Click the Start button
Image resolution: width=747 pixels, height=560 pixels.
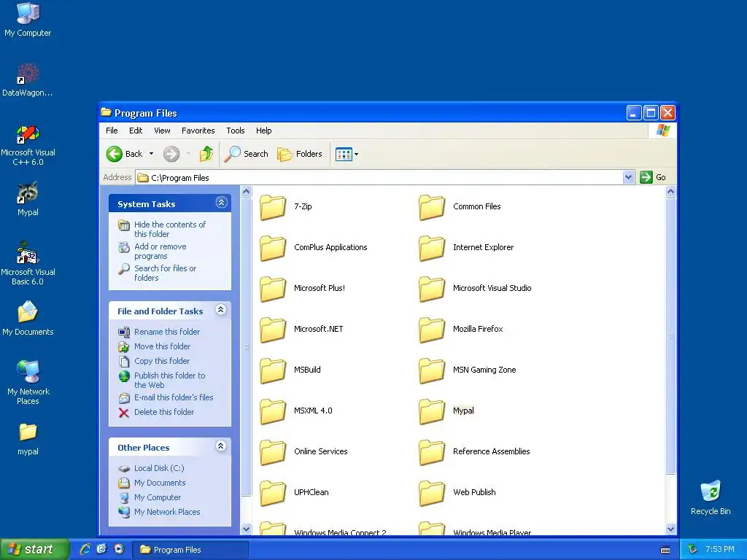[x=34, y=550]
